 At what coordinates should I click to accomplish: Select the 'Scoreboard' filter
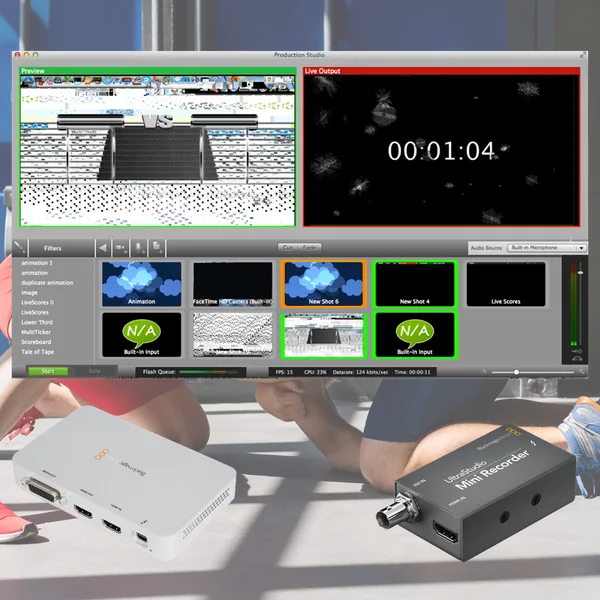pos(36,342)
